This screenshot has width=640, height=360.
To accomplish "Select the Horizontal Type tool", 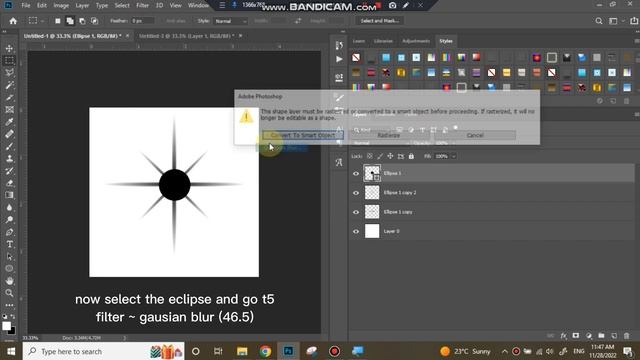I will pyautogui.click(x=9, y=244).
